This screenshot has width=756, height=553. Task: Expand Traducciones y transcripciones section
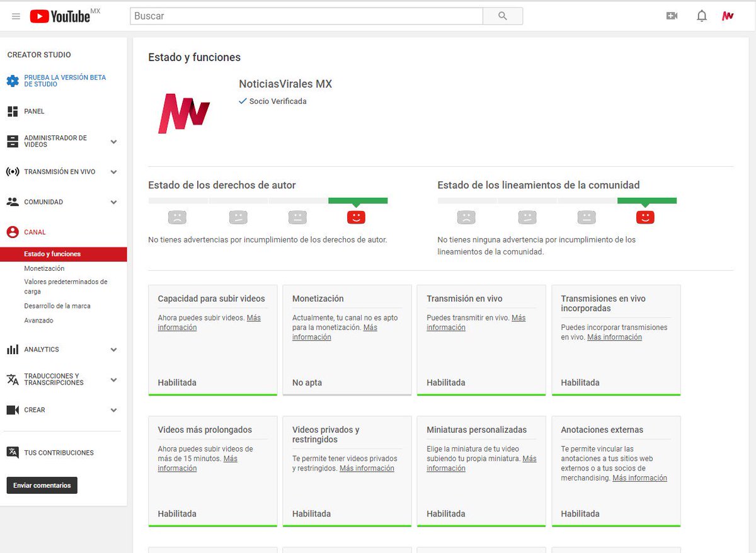113,380
